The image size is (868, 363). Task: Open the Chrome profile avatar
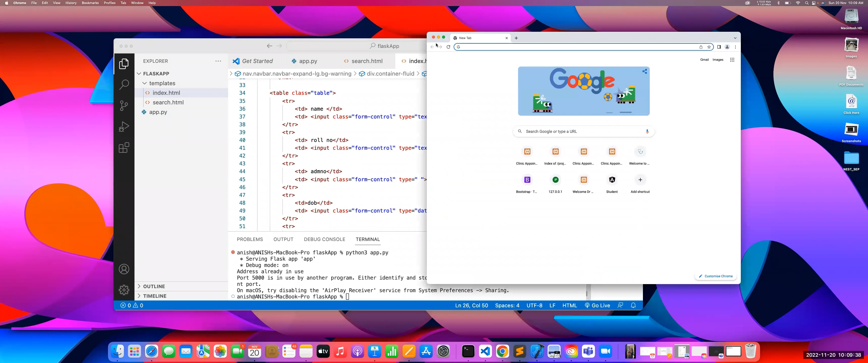[x=727, y=47]
